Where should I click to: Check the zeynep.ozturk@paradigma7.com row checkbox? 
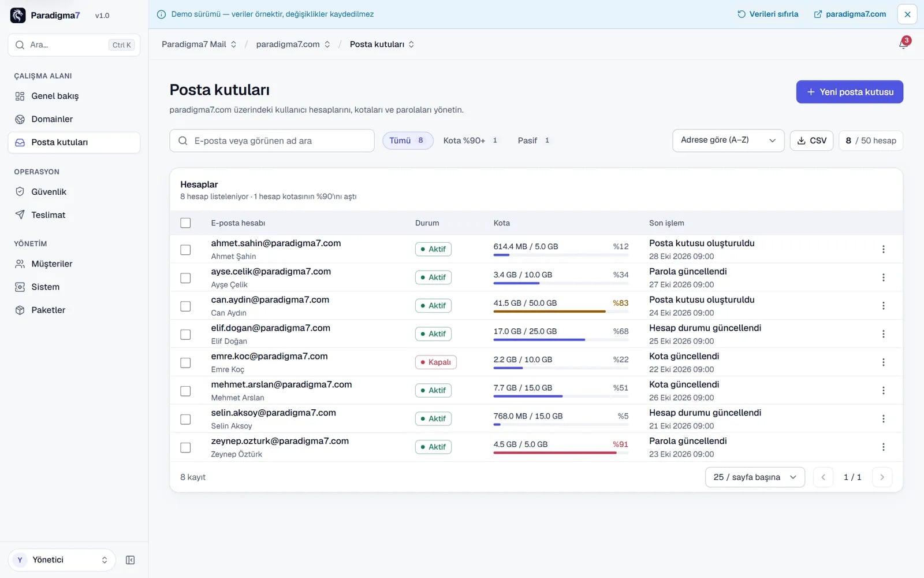[x=185, y=448]
